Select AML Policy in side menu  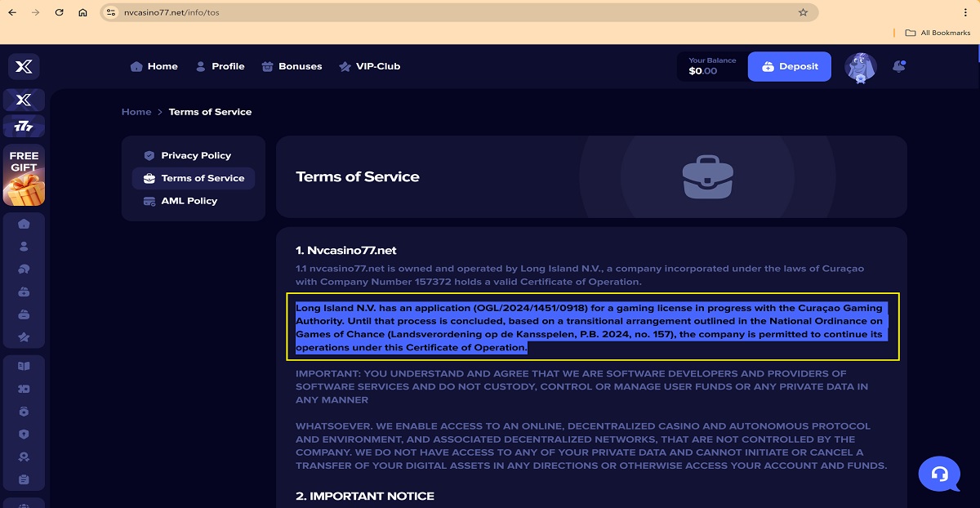189,201
